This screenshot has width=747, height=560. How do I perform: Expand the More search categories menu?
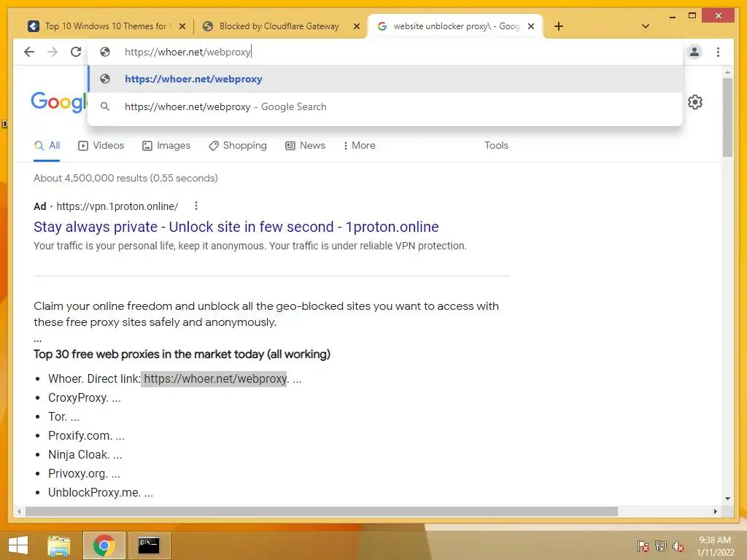359,146
